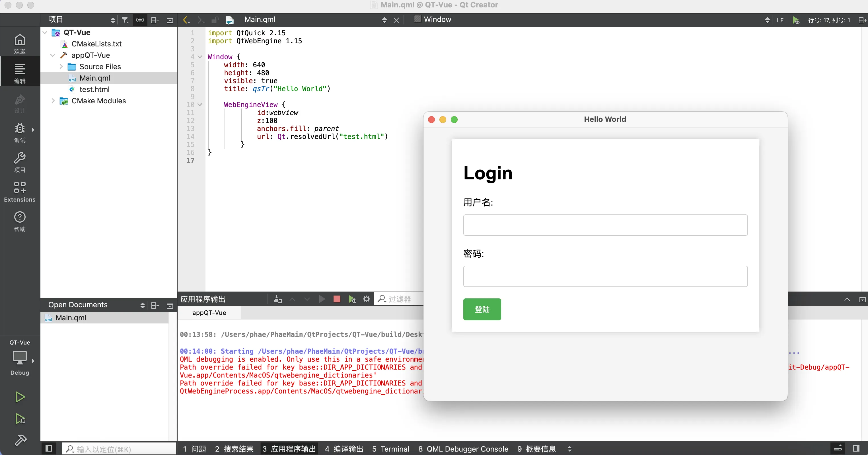The image size is (868, 455).
Task: Select CMakeLists.txt in project tree
Action: (x=96, y=44)
